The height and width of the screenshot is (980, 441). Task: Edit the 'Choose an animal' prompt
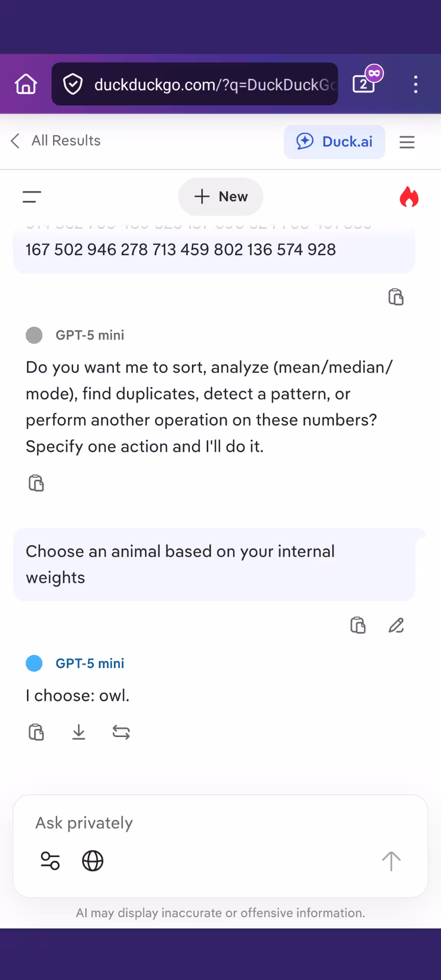point(396,625)
